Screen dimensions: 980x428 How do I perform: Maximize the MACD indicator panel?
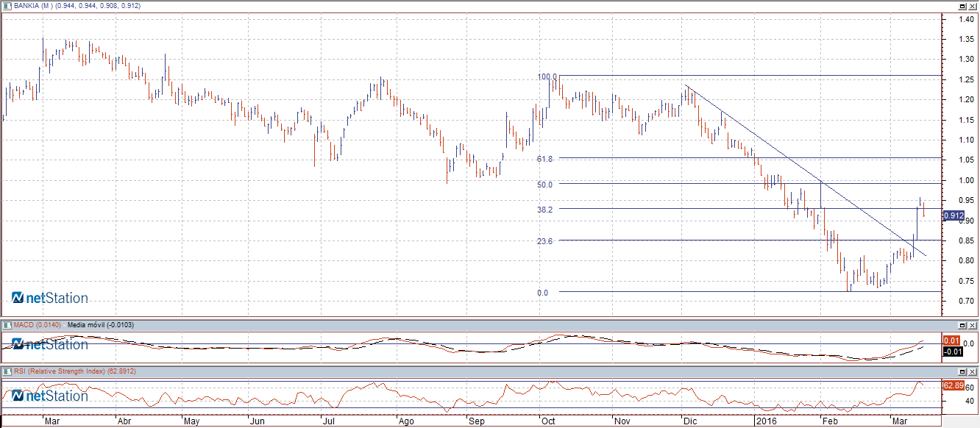962,325
